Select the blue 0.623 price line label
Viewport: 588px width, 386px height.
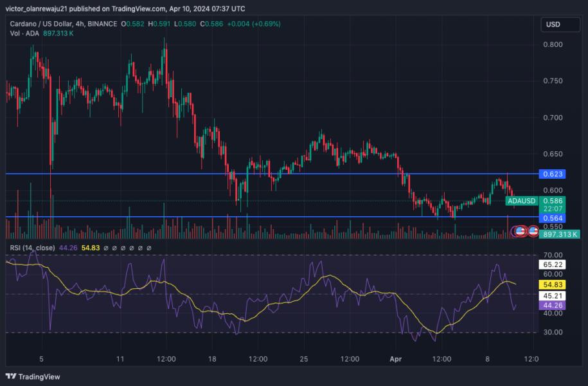[552, 174]
